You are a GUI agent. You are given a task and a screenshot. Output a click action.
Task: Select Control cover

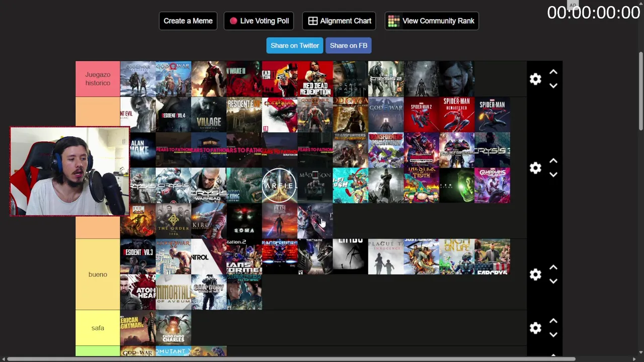pyautogui.click(x=209, y=256)
